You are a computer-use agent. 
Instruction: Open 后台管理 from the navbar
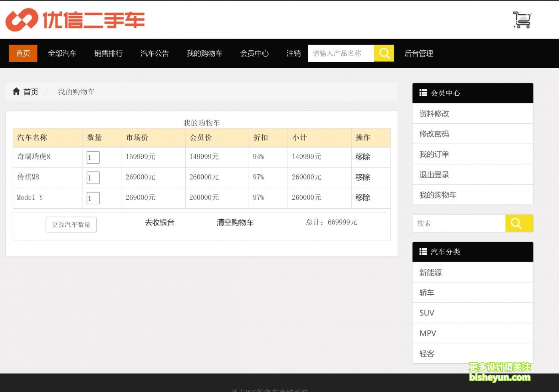coord(418,53)
